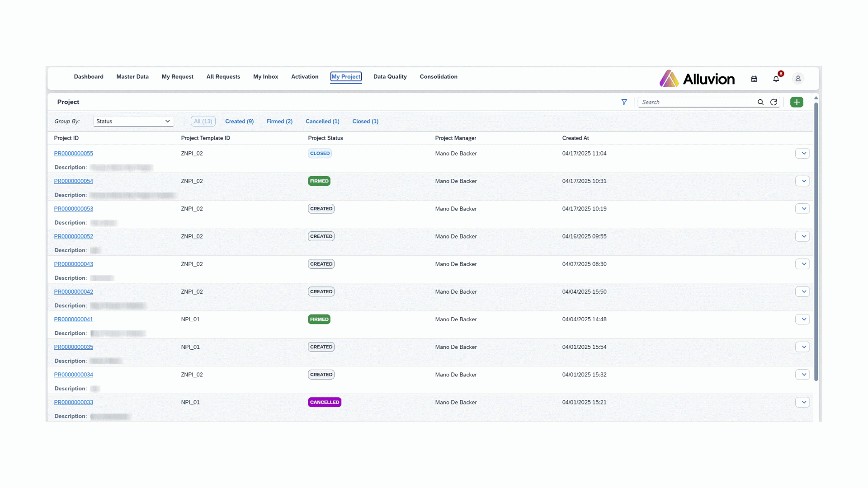Image resolution: width=868 pixels, height=488 pixels.
Task: Click timestamp 04/01/2025 15:21
Action: point(585,402)
